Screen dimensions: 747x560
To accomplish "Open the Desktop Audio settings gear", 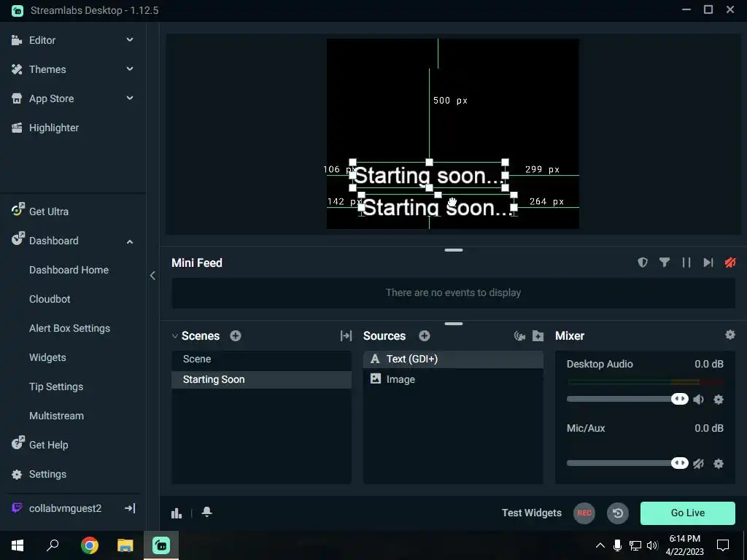I will pos(719,400).
